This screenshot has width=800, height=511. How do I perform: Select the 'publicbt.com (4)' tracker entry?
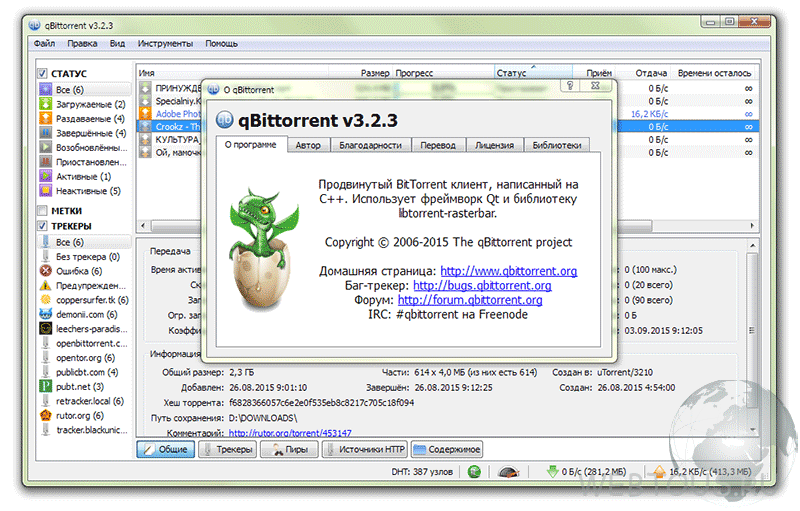(x=85, y=372)
